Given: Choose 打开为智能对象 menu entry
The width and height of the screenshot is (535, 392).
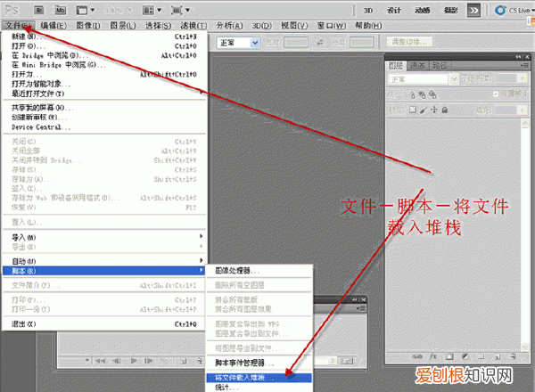Looking at the screenshot, I should coord(104,84).
